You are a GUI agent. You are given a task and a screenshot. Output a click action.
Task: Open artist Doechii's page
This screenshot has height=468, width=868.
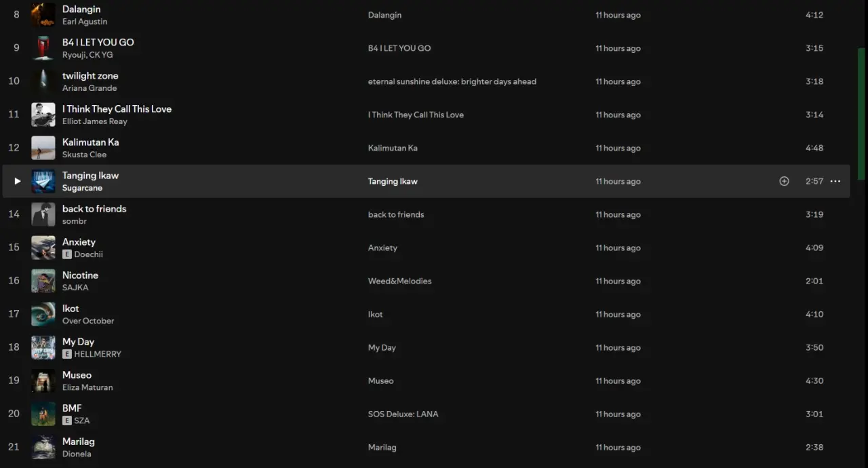pos(88,254)
